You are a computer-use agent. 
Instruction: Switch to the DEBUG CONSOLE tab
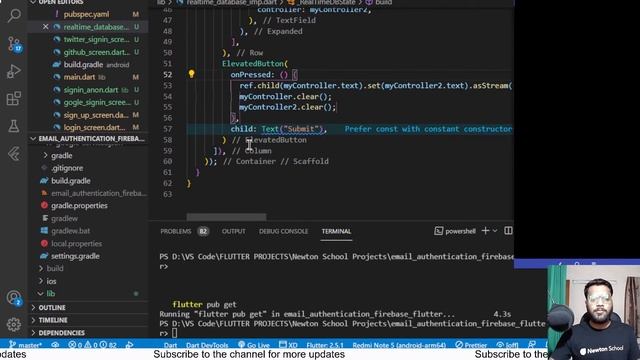coord(283,231)
